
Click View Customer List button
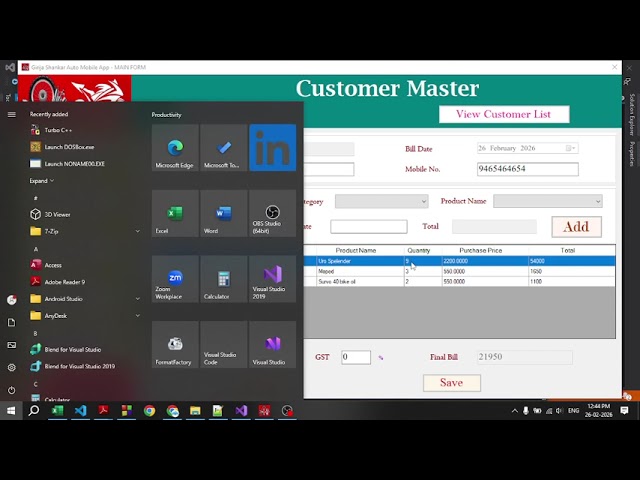click(504, 114)
